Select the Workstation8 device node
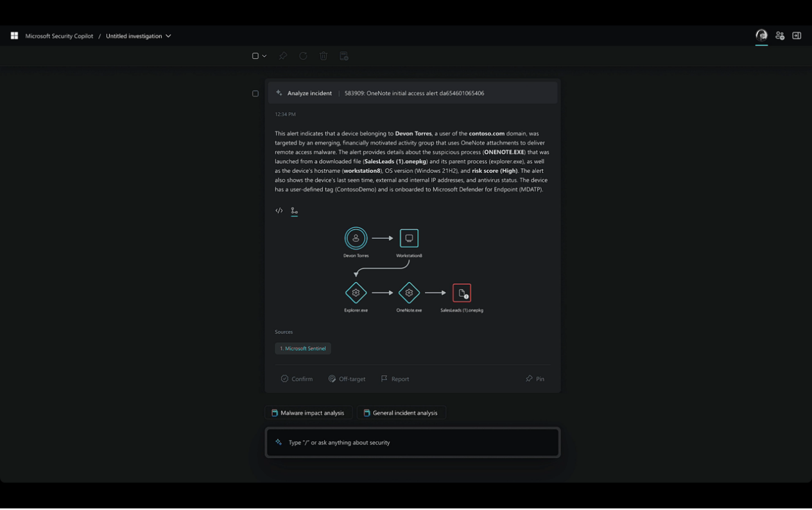Viewport: 812px width, 510px height. pos(409,238)
